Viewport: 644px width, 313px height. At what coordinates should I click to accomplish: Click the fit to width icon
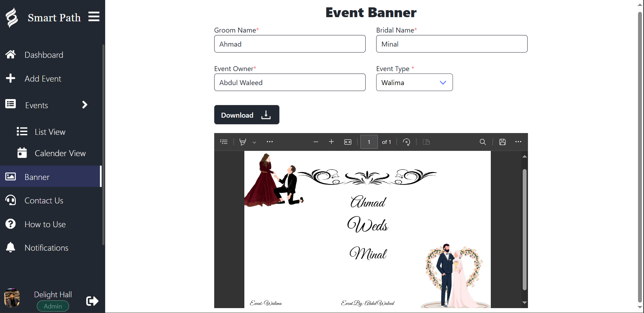(x=348, y=142)
